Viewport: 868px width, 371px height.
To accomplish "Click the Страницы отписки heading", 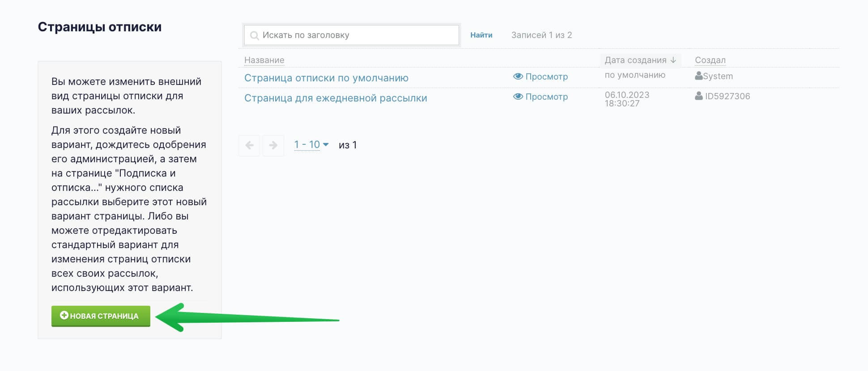I will coord(100,27).
